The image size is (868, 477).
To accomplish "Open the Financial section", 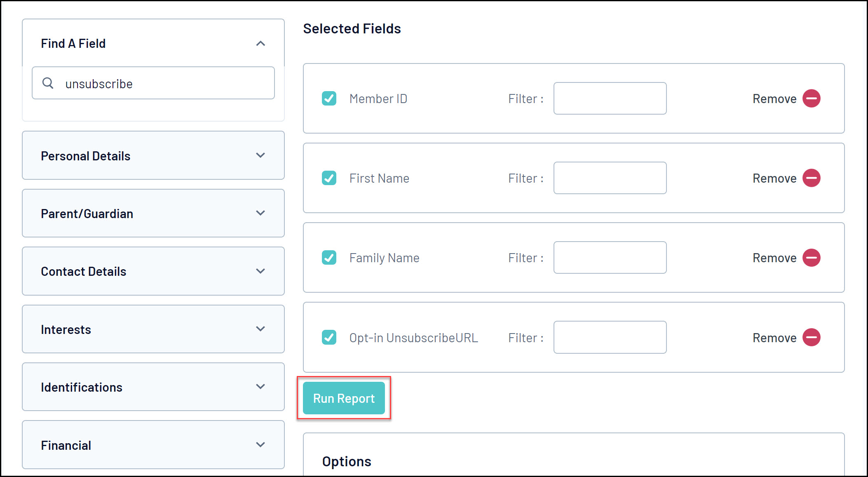I will (x=260, y=444).
